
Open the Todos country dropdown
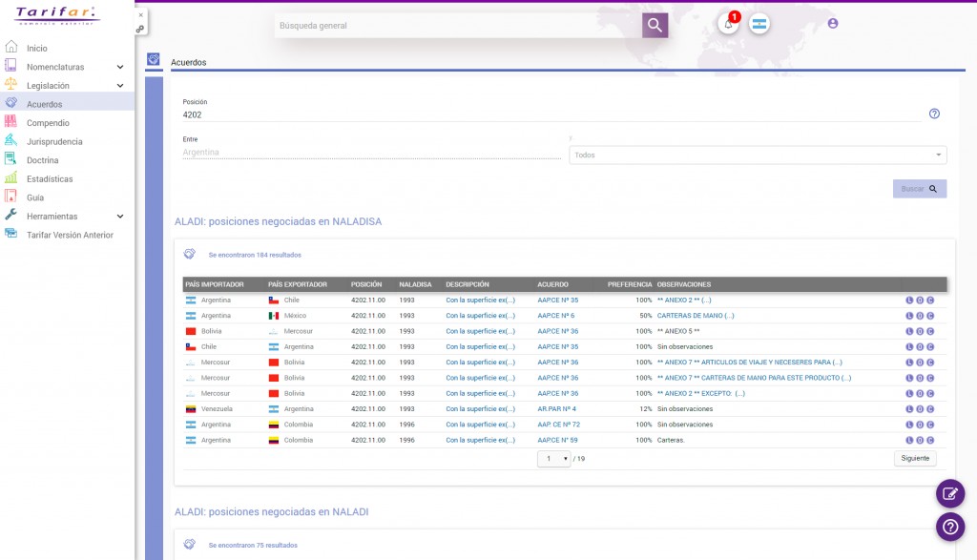758,156
